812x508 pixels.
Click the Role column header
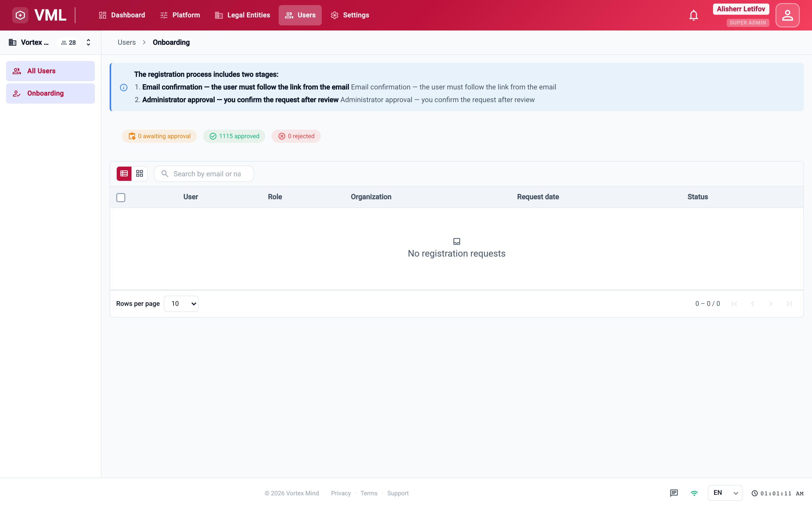(275, 197)
